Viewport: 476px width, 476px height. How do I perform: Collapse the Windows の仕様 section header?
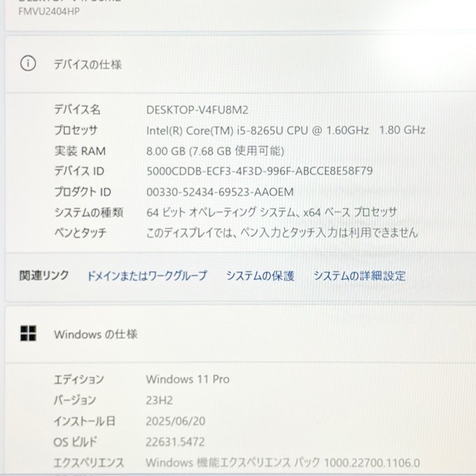[x=240, y=334]
